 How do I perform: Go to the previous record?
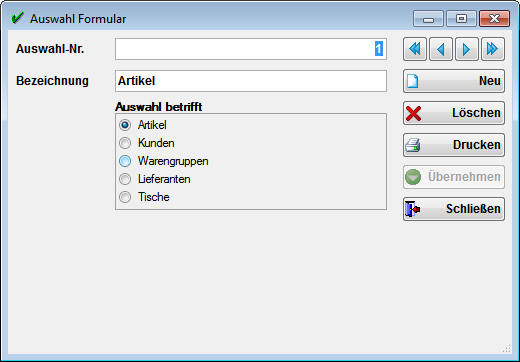click(441, 49)
